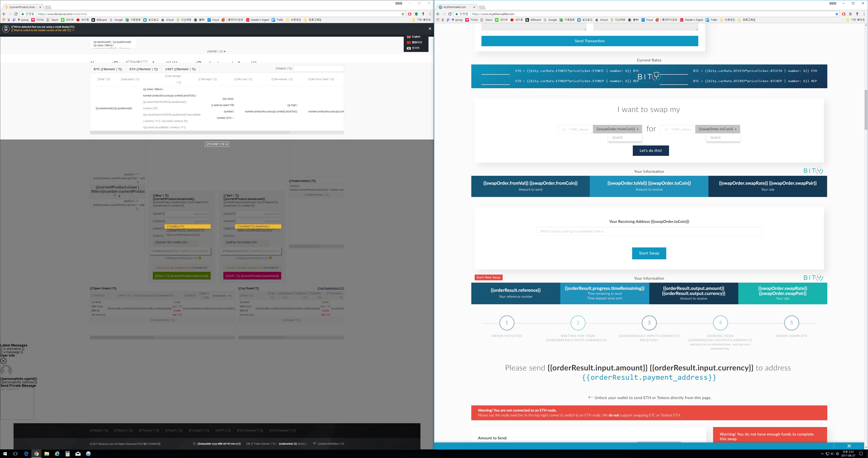Reload the Binance trade page
868x458 pixels.
(16, 14)
